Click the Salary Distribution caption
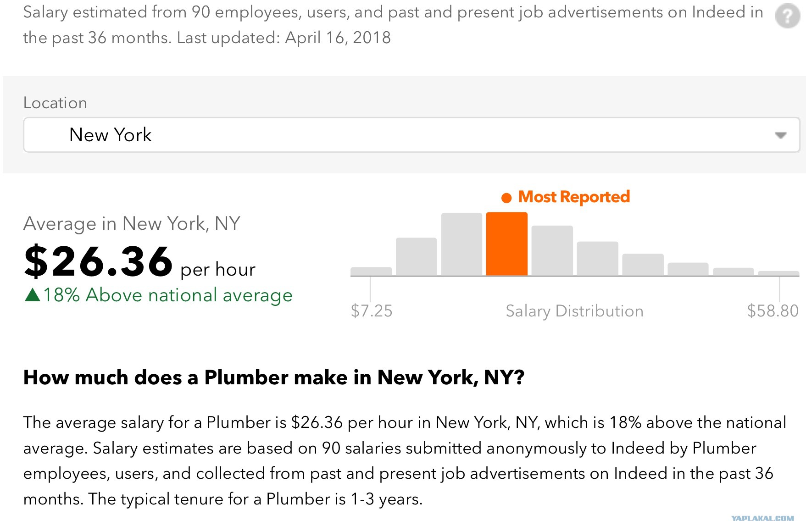The width and height of the screenshot is (806, 532). coord(574,311)
